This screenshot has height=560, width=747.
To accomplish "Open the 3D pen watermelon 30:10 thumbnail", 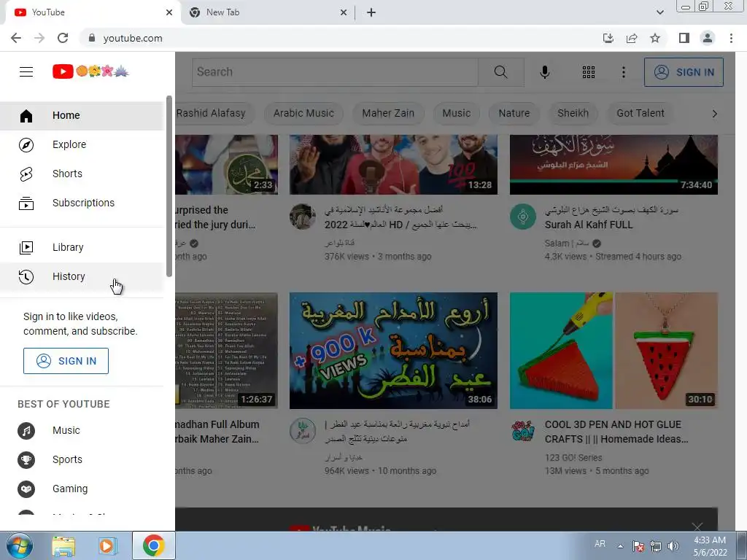I will click(x=614, y=351).
